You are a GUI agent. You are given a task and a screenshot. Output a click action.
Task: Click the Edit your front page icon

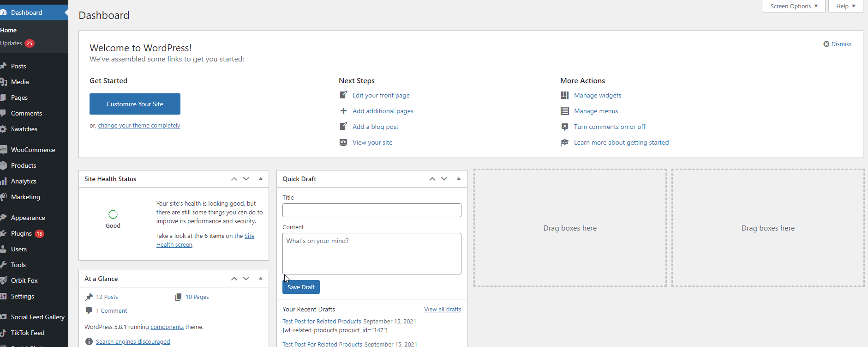coord(343,95)
